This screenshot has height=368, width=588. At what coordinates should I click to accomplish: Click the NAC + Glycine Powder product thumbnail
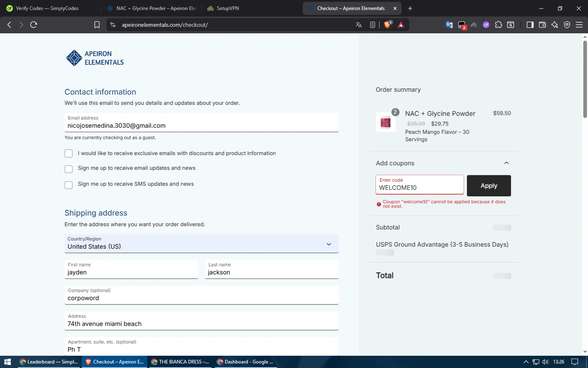click(x=386, y=122)
